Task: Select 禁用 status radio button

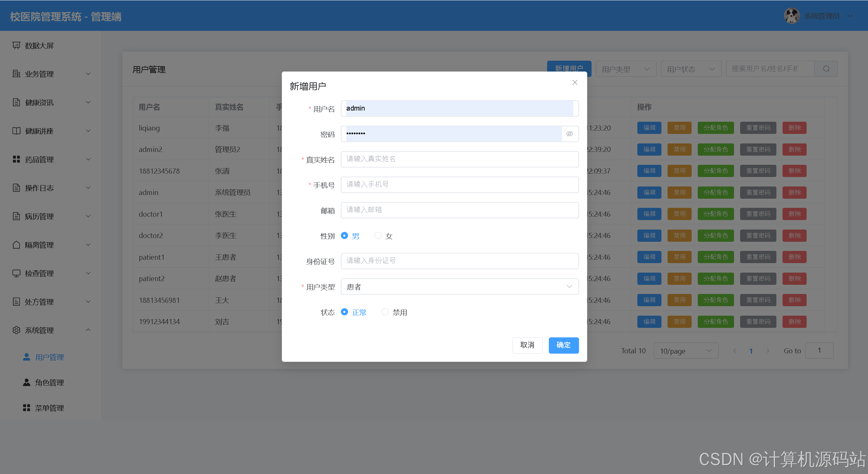Action: [x=385, y=312]
